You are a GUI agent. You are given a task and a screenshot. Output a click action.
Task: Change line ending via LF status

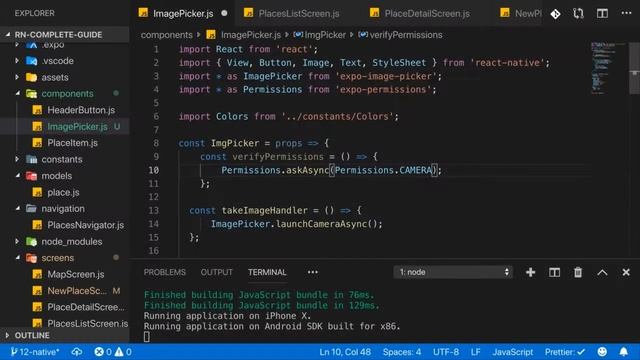tap(476, 352)
